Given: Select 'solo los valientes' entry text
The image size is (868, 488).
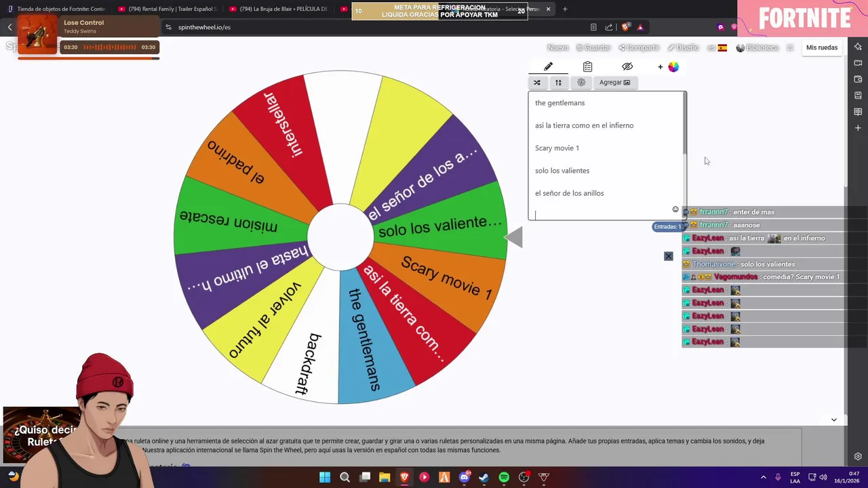Looking at the screenshot, I should coord(562,171).
